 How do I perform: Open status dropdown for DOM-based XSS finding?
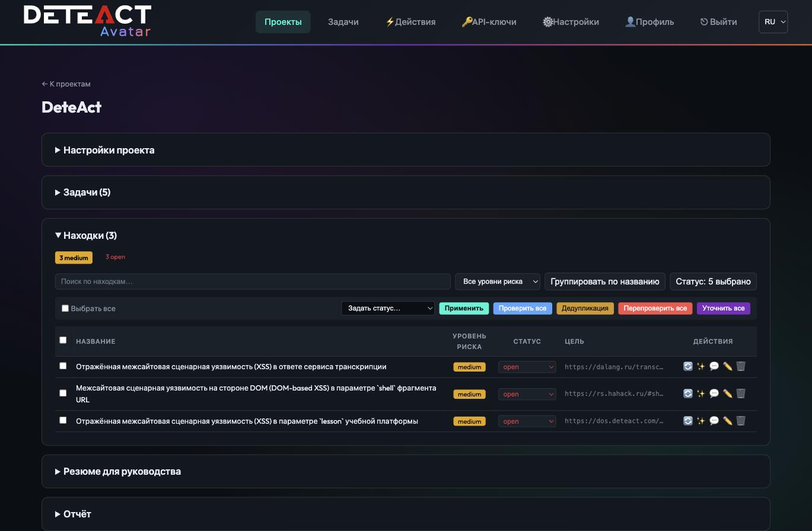pyautogui.click(x=527, y=394)
